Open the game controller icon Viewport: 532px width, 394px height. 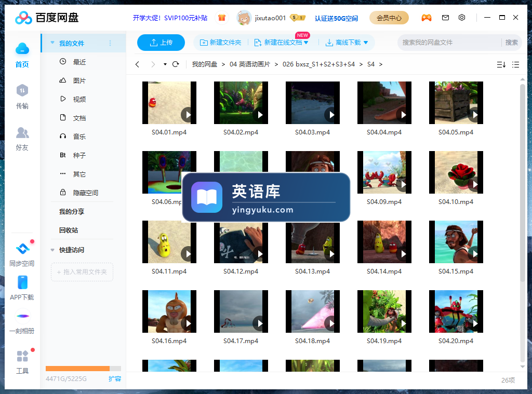click(x=427, y=18)
